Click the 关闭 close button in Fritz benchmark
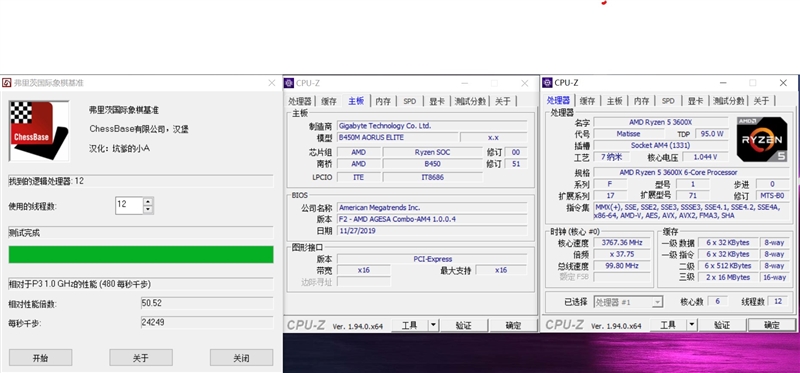This screenshot has width=800, height=373. click(241, 358)
